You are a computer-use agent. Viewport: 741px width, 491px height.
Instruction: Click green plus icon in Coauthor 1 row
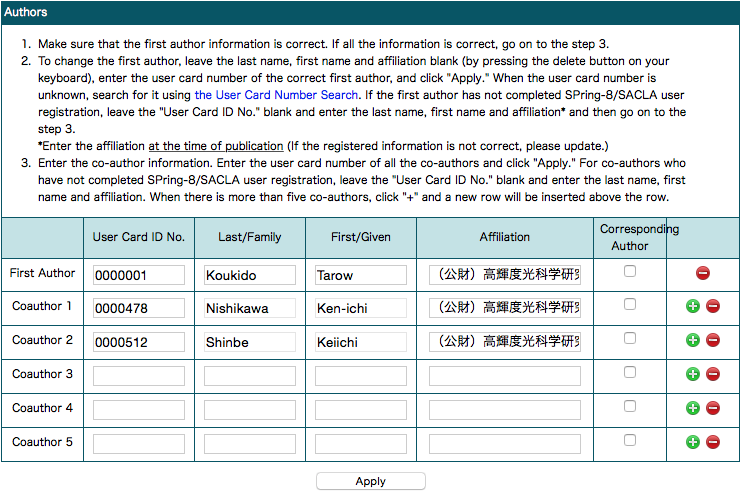[692, 307]
